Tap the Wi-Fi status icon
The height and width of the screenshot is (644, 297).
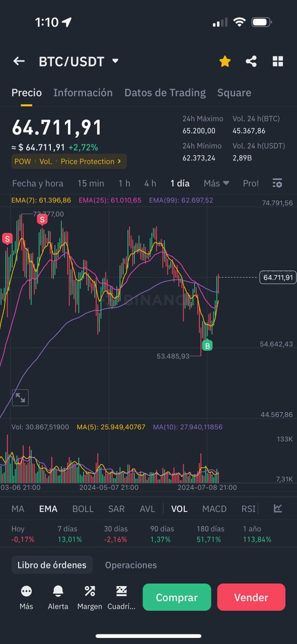239,23
